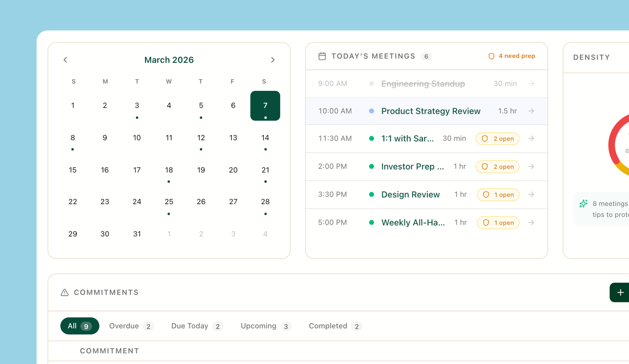The image size is (629, 364).
Task: Open Product Strategy Review via arrow
Action: click(x=531, y=111)
